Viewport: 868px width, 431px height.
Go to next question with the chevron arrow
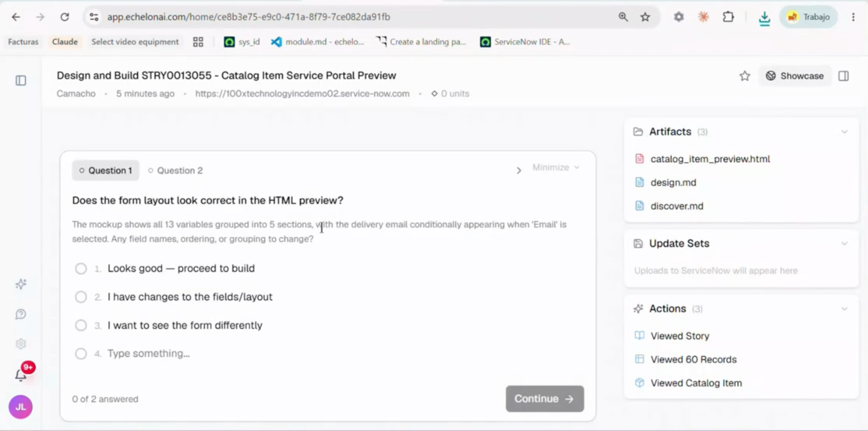(x=518, y=171)
